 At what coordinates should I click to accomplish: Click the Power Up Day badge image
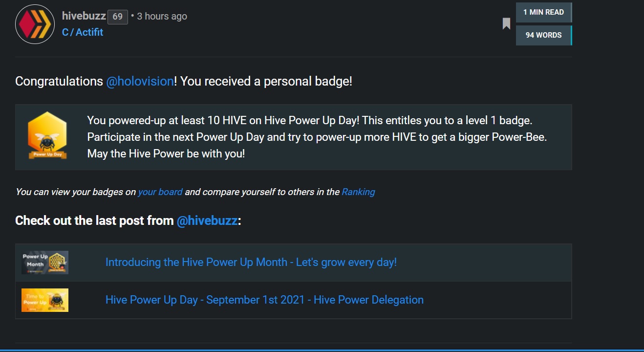coord(47,135)
